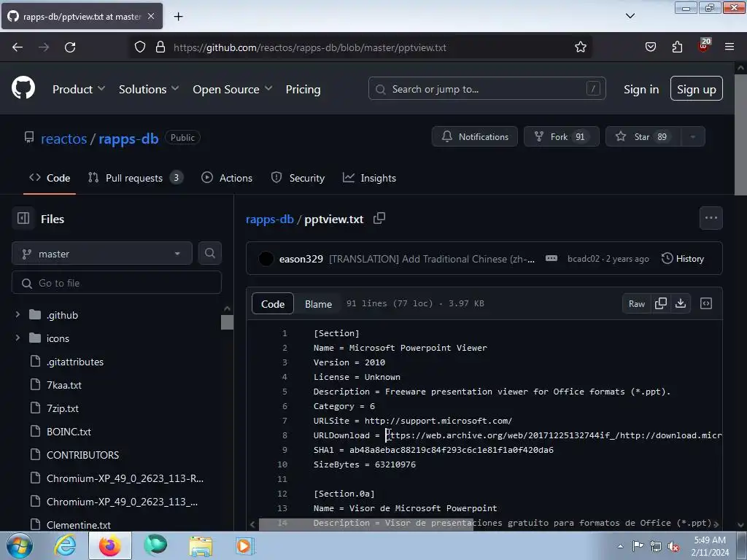Image resolution: width=747 pixels, height=560 pixels.
Task: Copy raw file contents icon
Action: tap(661, 303)
